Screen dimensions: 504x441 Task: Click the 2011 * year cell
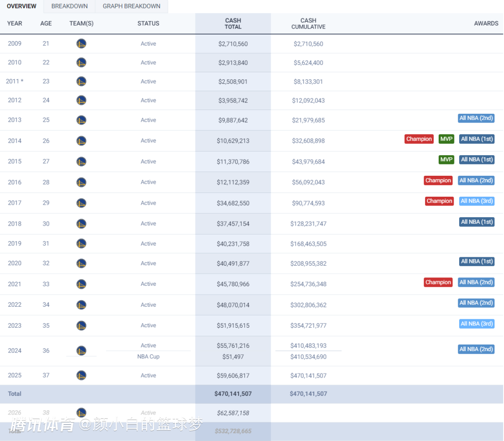click(14, 81)
